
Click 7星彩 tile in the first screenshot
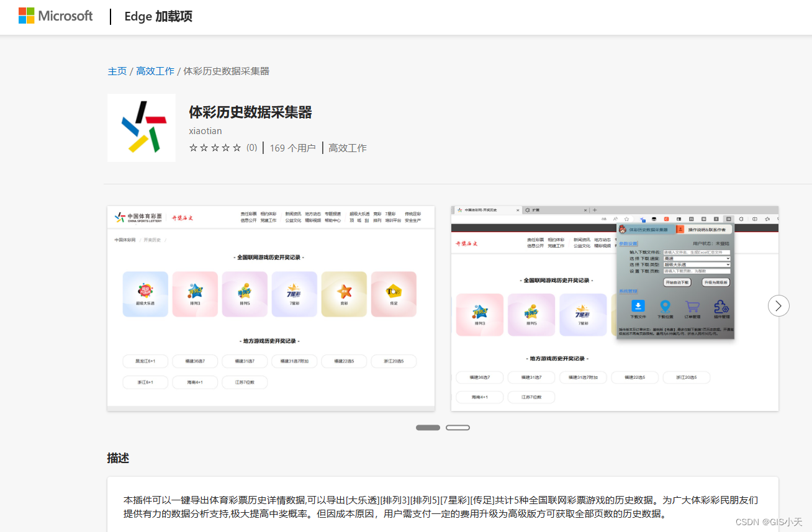[x=294, y=294]
